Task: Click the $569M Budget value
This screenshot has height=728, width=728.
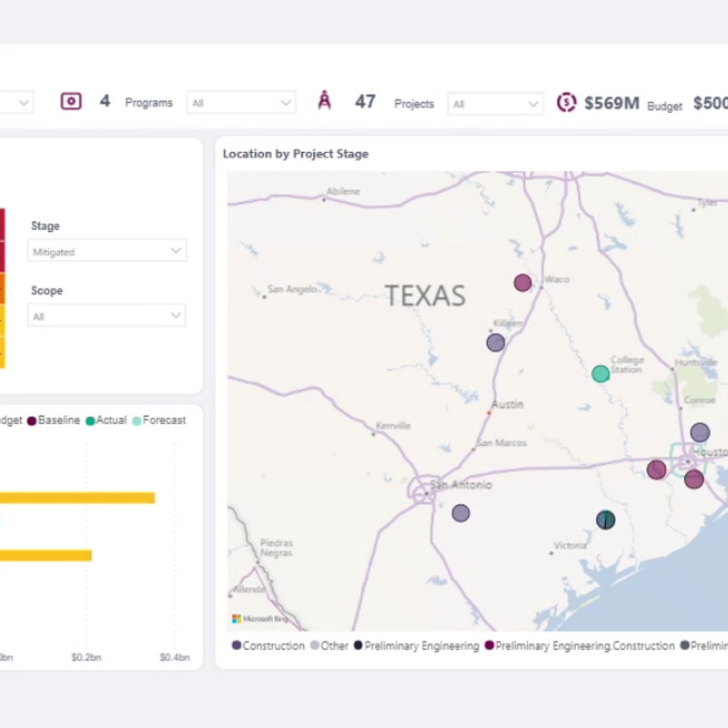Action: click(612, 103)
